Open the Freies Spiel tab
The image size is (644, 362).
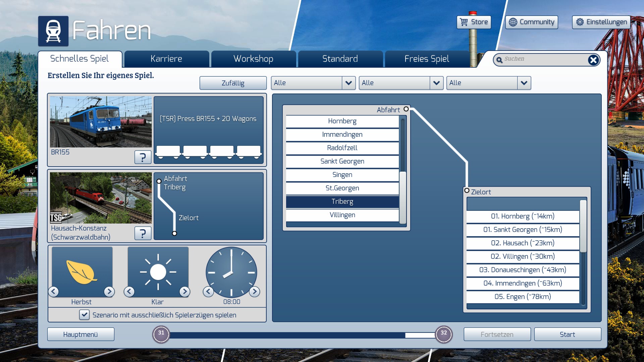[x=427, y=59]
